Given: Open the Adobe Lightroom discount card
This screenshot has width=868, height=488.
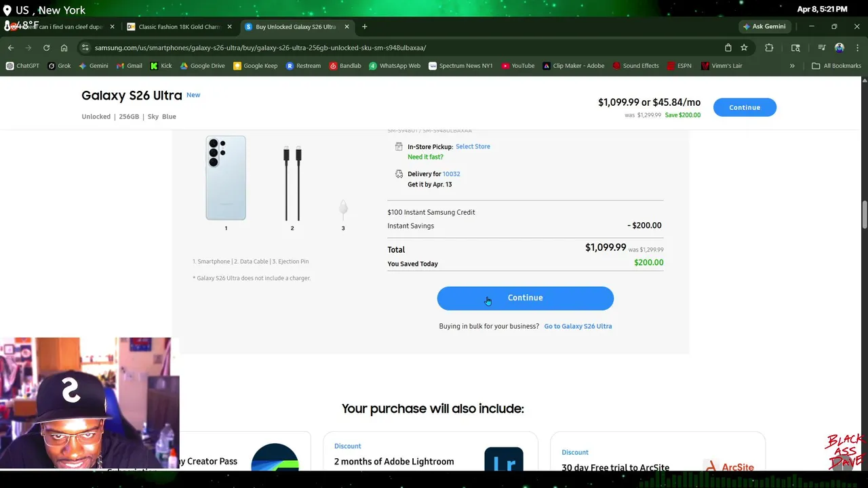Looking at the screenshot, I should (430, 452).
